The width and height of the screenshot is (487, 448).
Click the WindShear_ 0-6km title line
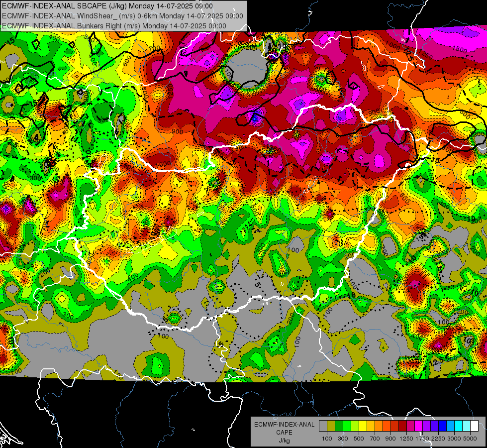click(x=122, y=16)
